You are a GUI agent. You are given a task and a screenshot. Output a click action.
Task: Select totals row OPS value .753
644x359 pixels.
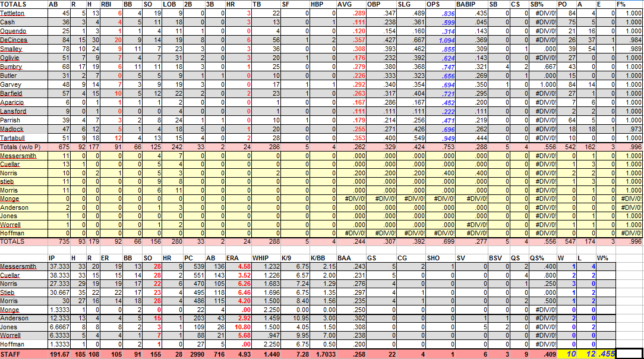coord(440,147)
